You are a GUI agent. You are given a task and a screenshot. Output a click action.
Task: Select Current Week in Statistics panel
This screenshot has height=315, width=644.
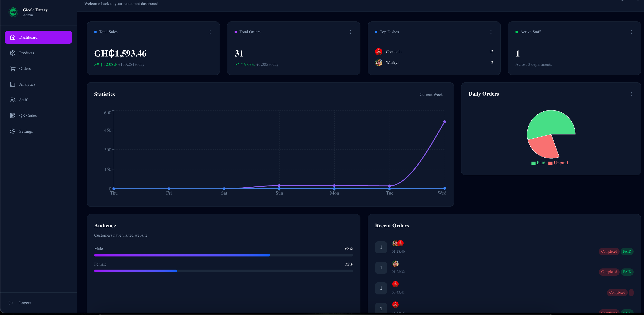click(x=431, y=94)
